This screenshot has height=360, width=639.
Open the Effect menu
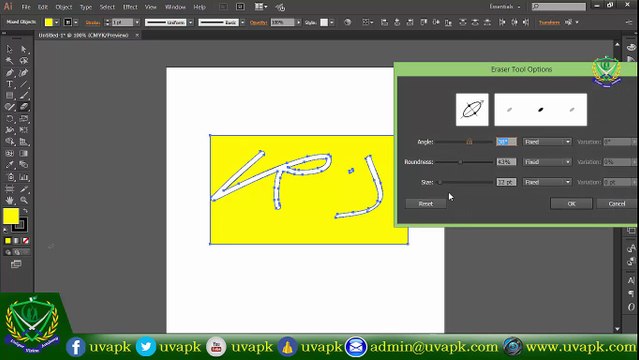130,7
